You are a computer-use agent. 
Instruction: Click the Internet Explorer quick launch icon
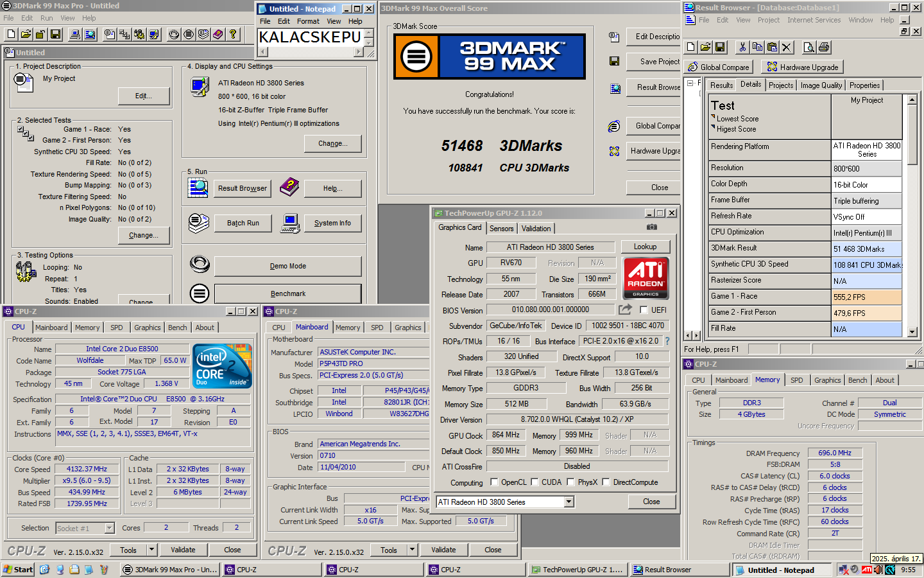point(44,570)
